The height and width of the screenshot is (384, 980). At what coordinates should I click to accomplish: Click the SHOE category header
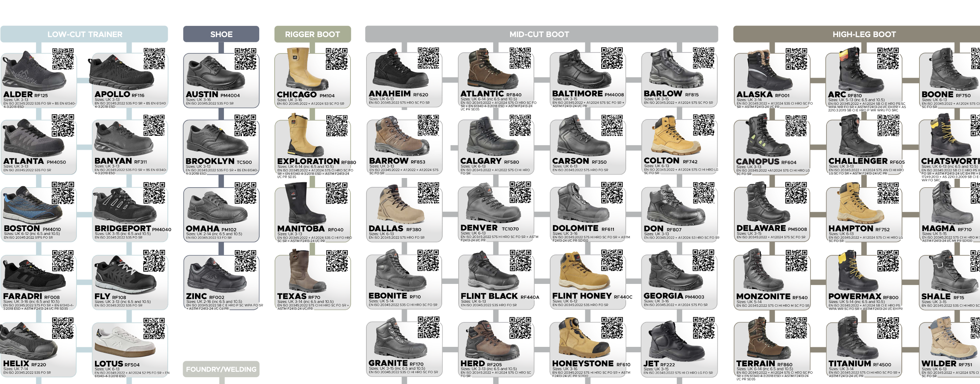(221, 34)
